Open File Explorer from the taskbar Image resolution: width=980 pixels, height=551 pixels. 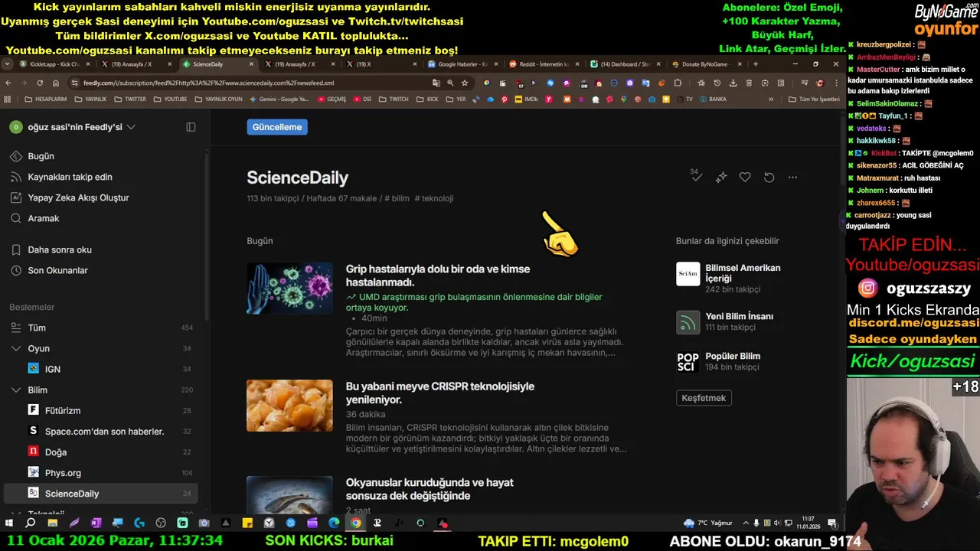click(52, 523)
